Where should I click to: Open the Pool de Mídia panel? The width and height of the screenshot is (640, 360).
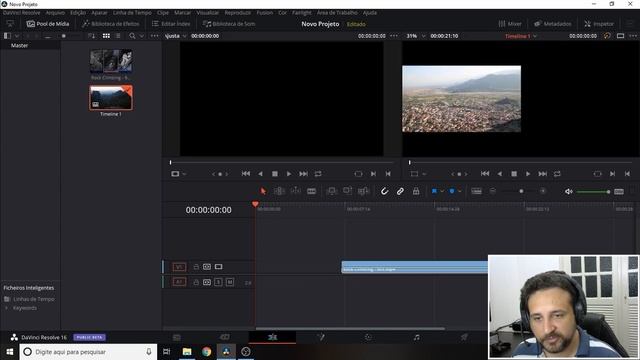[x=48, y=24]
